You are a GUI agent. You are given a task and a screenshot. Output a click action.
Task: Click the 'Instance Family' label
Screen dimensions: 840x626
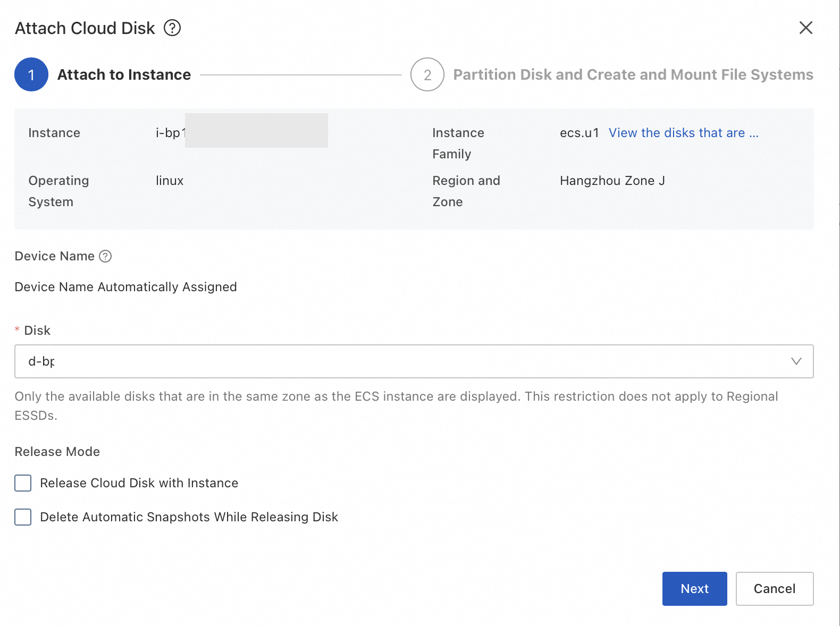coord(458,143)
